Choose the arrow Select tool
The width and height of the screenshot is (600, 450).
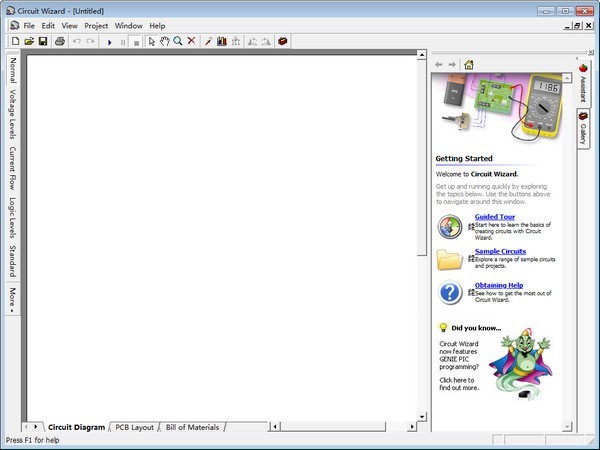(x=151, y=41)
